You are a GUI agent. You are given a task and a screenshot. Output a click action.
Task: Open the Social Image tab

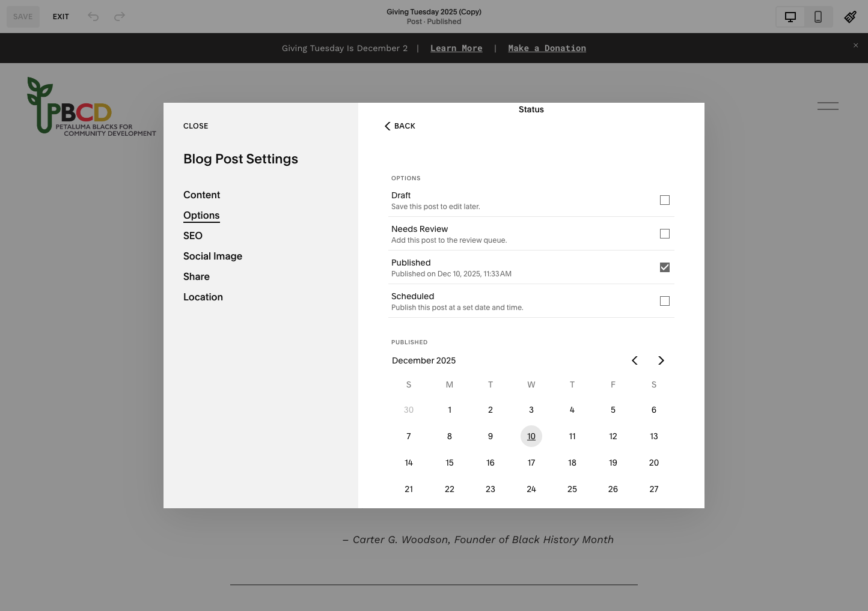(x=213, y=257)
